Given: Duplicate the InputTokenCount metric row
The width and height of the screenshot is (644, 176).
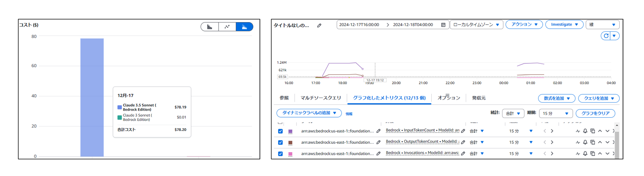Looking at the screenshot, I should 593,131.
